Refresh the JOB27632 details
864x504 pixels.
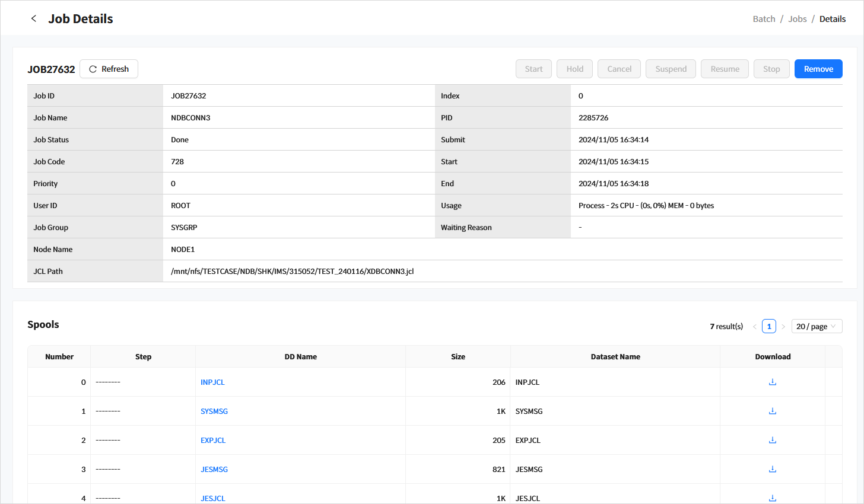tap(109, 69)
